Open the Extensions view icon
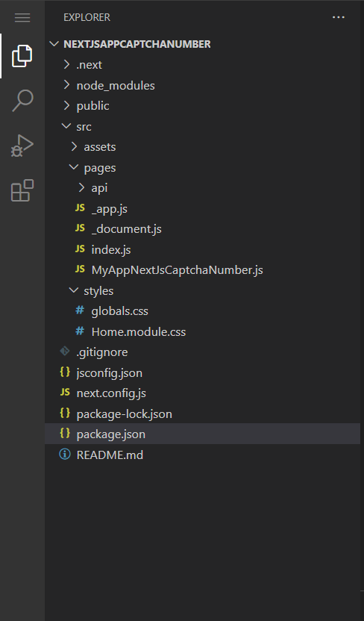The width and height of the screenshot is (364, 621). pos(22,190)
